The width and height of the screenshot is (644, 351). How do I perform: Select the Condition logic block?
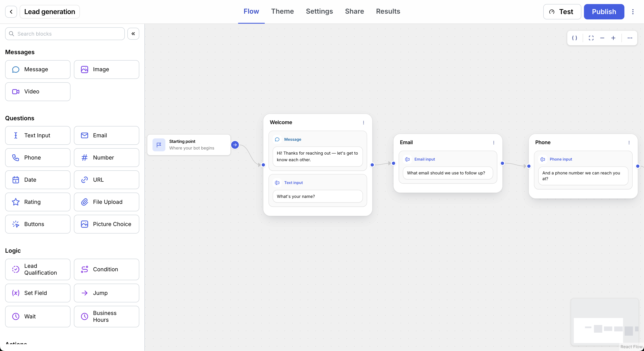coord(106,269)
